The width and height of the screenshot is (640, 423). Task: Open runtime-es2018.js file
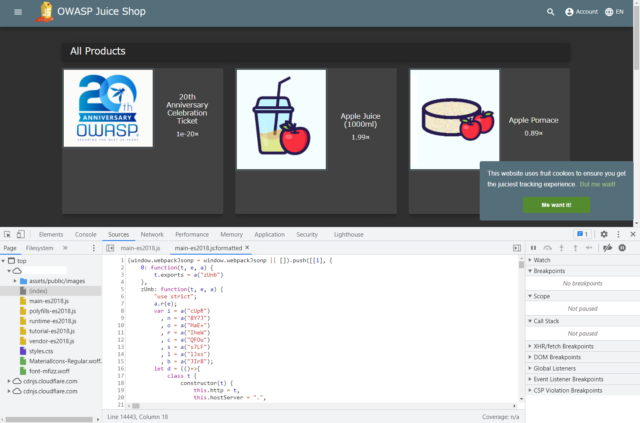pos(52,321)
